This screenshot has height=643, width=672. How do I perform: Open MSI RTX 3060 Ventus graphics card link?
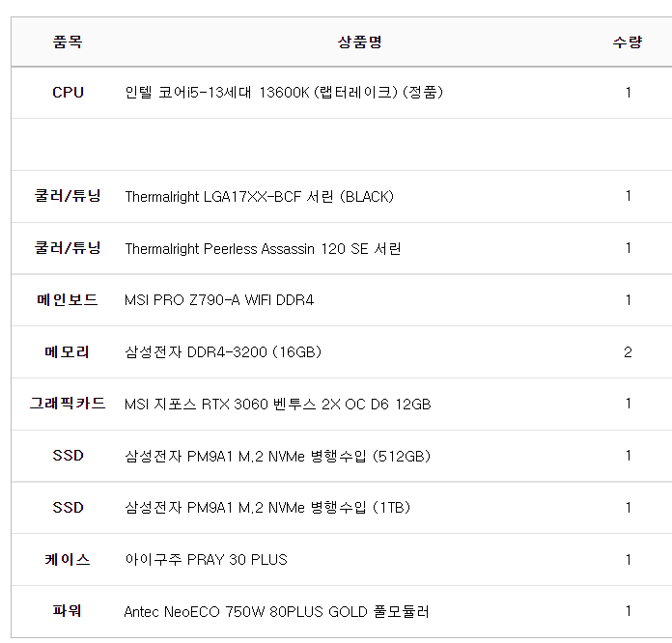click(277, 405)
